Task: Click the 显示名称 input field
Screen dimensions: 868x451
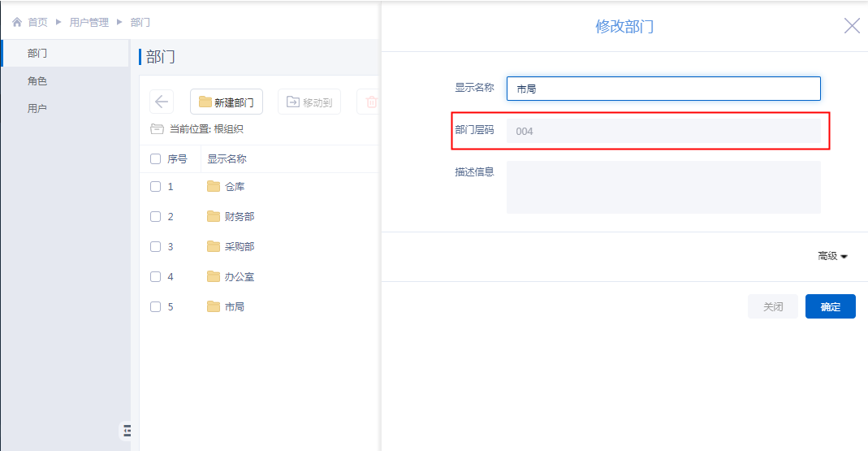Action: tap(663, 89)
